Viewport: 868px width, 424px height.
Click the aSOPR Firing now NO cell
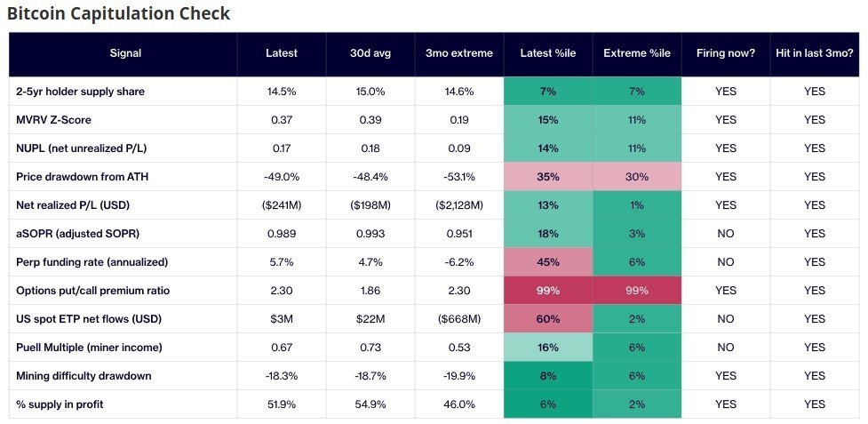[x=726, y=234]
